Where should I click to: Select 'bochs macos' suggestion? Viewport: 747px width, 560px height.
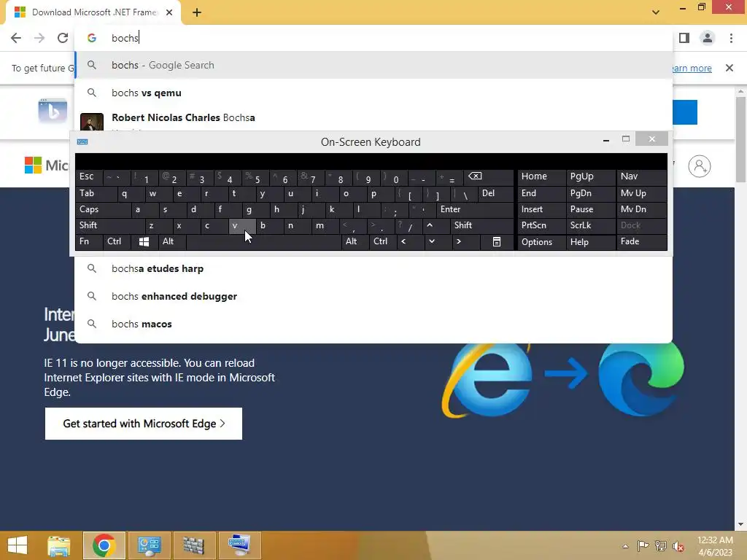pos(373,324)
